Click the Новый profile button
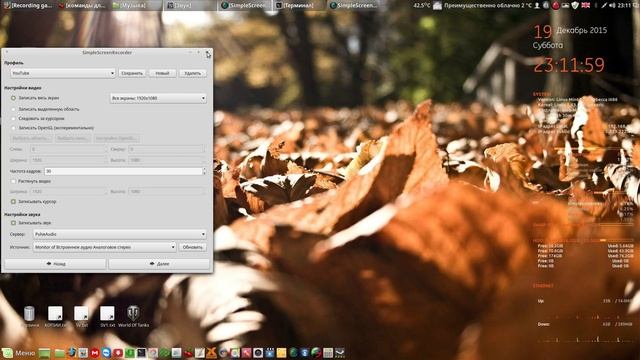The height and width of the screenshot is (360, 640). pos(162,73)
